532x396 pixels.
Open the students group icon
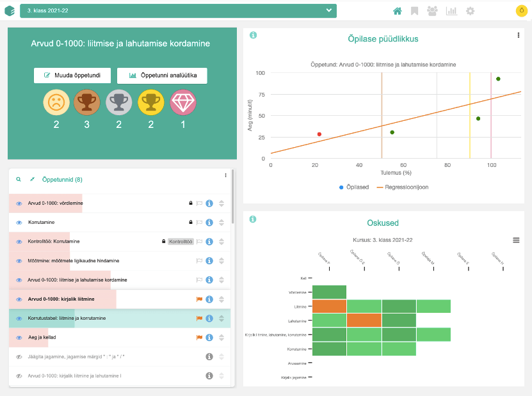(x=433, y=11)
